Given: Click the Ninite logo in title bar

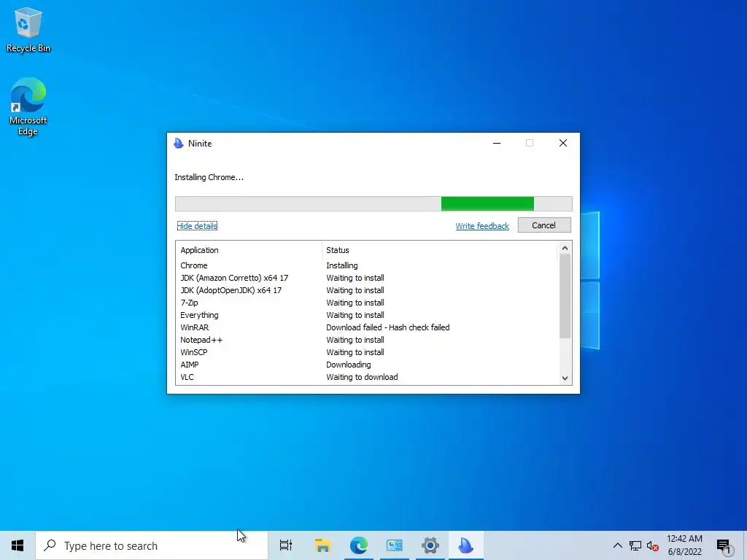Looking at the screenshot, I should click(x=179, y=144).
